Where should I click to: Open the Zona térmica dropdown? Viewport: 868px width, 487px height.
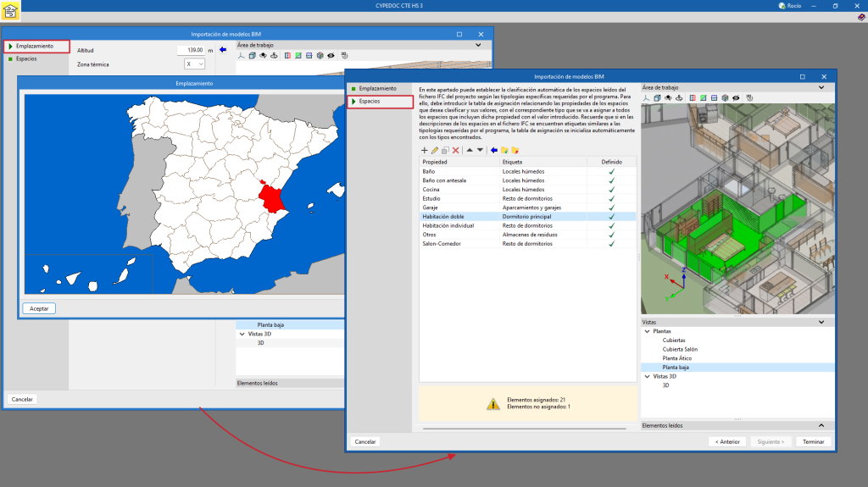[x=195, y=64]
